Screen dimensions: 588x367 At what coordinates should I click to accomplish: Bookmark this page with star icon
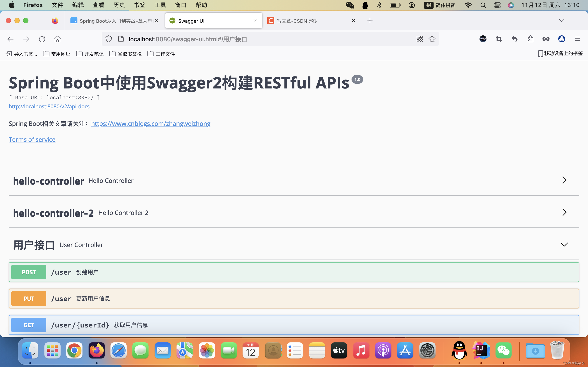click(432, 39)
